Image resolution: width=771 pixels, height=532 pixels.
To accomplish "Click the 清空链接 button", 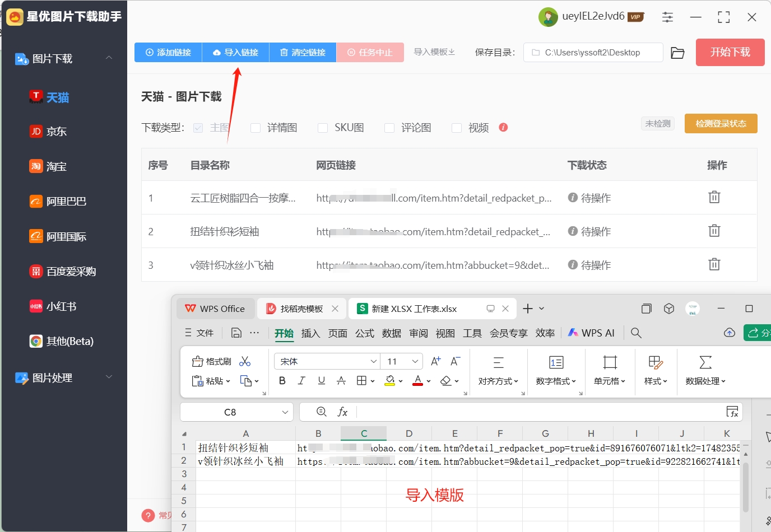I will [x=303, y=52].
